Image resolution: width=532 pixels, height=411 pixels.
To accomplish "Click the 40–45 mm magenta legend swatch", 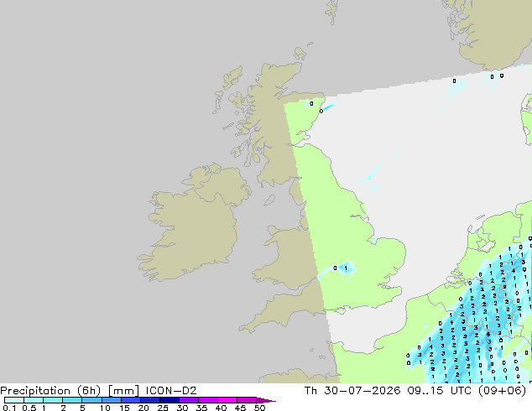I will (227, 400).
